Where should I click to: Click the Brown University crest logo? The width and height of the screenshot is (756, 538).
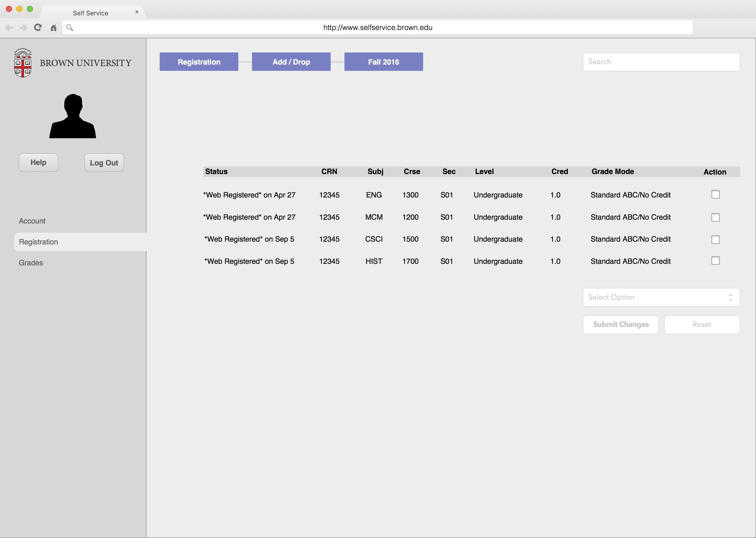point(23,63)
